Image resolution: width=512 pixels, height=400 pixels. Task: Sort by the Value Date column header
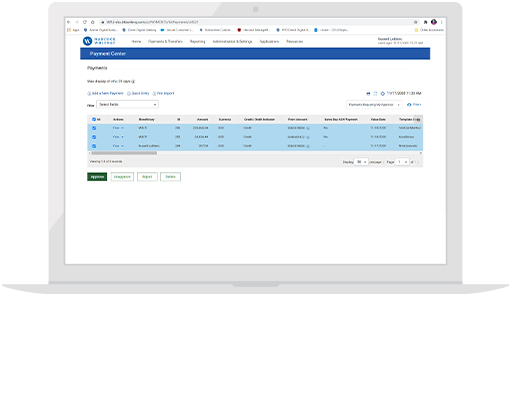(x=378, y=119)
